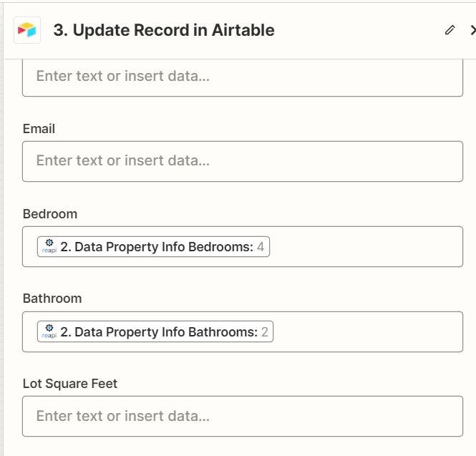Click the sample value 4 in Bedrooms pill
Image resolution: width=476 pixels, height=456 pixels.
tap(261, 247)
